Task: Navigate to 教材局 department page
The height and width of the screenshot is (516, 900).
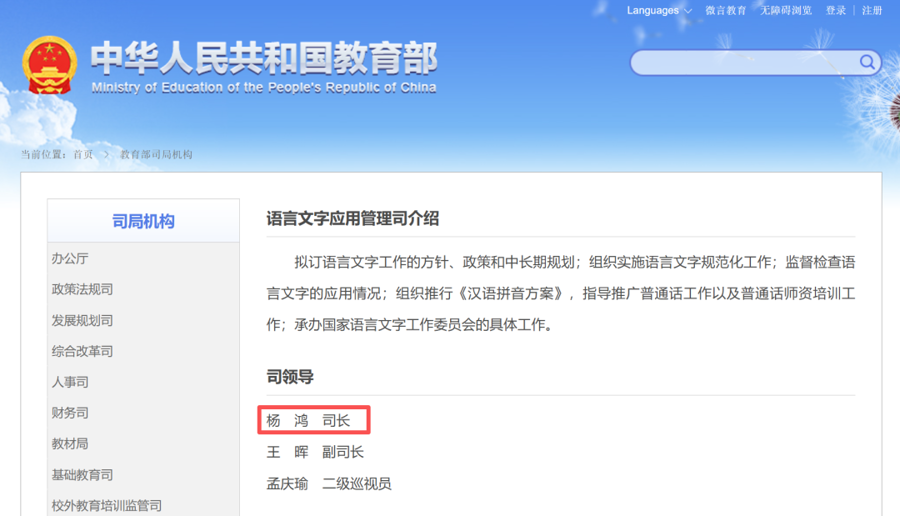Action: (70, 444)
